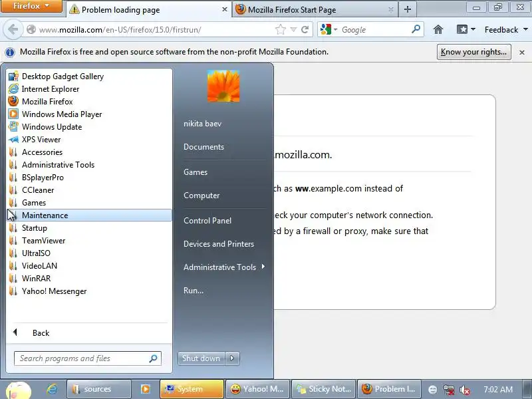Click the muted volume tray icon
Screen dimensions: 532x399
click(464, 390)
